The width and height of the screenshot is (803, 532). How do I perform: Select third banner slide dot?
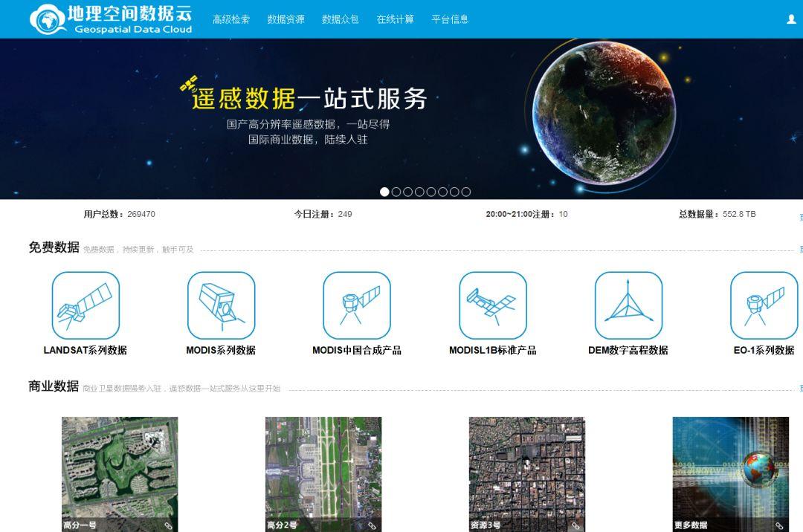(407, 192)
